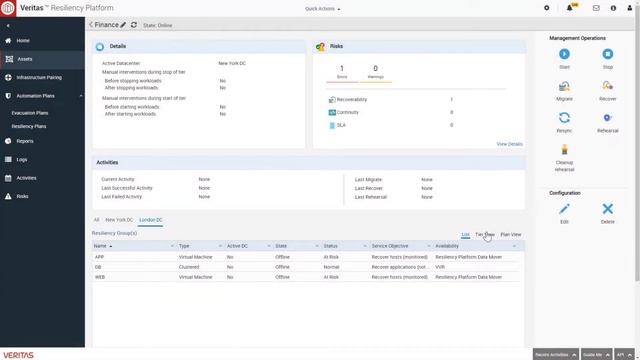Open Evacuation Plans submenu item
The width and height of the screenshot is (640, 360).
[30, 113]
